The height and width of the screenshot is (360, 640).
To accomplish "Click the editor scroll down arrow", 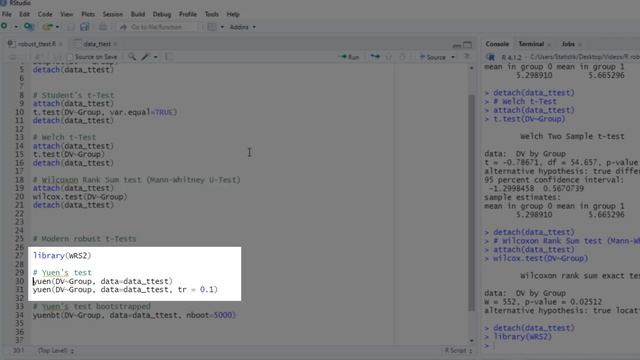I will pos(471,340).
